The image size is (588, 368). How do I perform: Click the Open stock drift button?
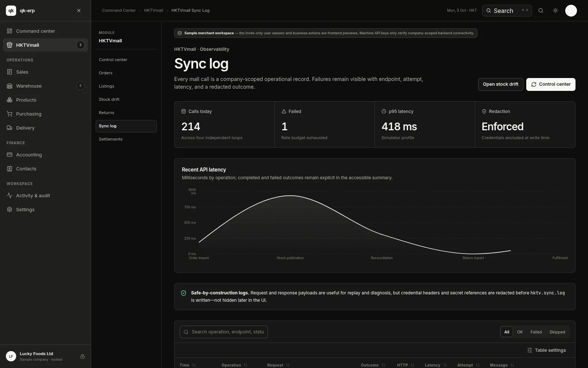501,84
